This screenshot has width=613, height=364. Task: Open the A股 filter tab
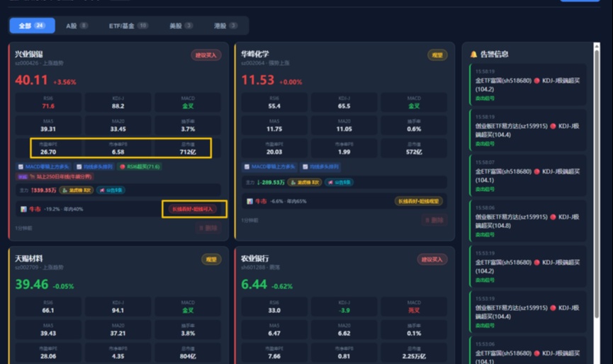[x=77, y=25]
